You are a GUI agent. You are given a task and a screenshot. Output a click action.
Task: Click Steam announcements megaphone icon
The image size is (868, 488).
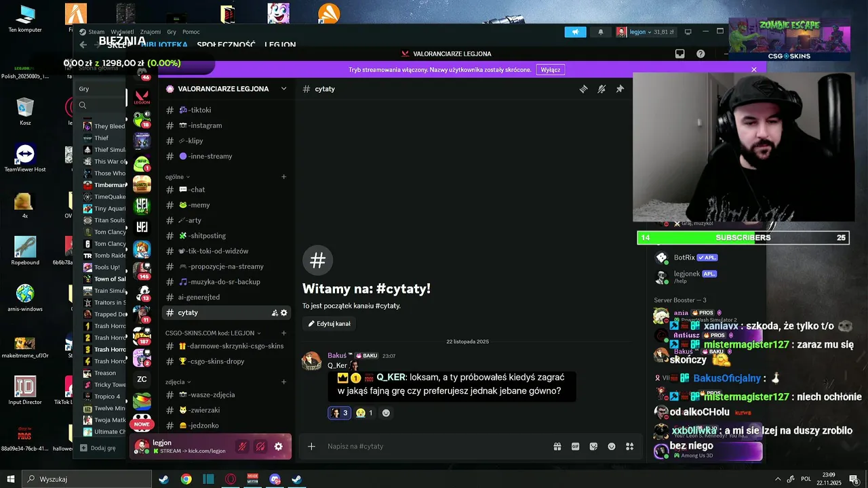(x=575, y=32)
